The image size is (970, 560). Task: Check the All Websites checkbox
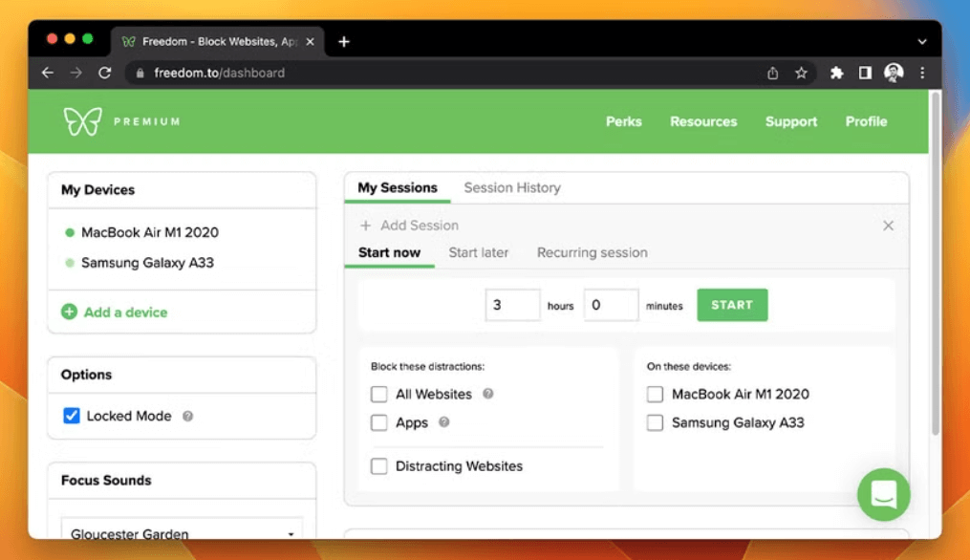click(x=378, y=394)
